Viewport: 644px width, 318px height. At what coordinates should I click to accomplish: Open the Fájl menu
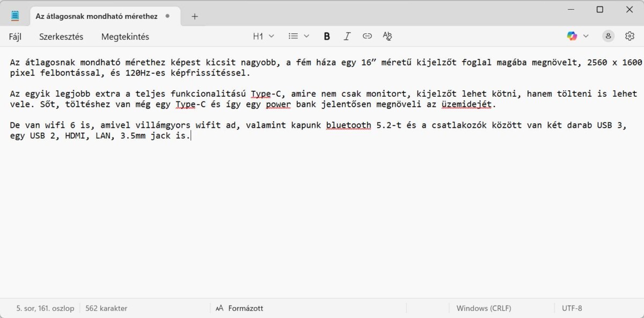tap(16, 37)
